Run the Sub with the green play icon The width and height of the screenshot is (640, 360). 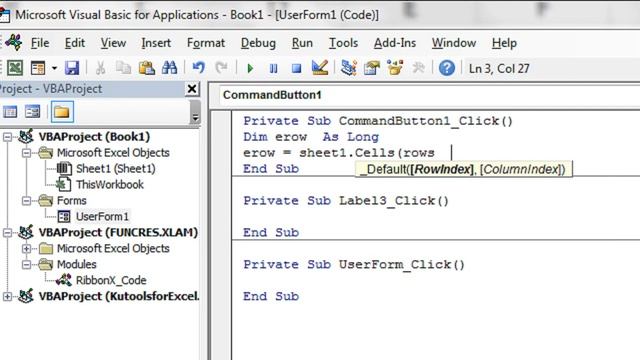(x=250, y=68)
